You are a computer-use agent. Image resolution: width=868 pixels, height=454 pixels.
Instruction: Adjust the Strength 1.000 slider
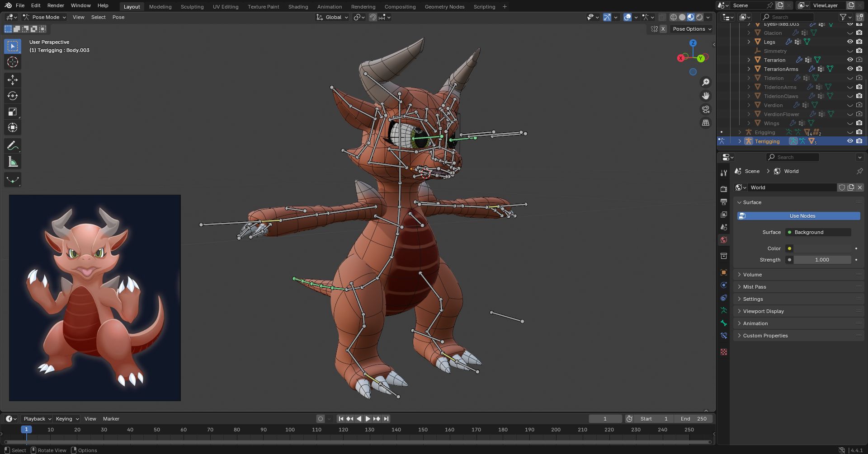[822, 260]
